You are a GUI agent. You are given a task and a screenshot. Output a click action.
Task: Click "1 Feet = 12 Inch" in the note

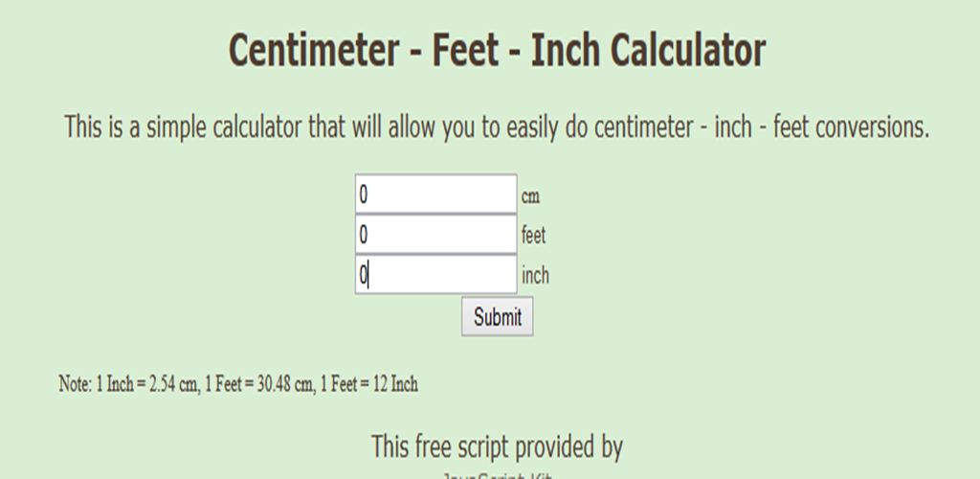[369, 385]
